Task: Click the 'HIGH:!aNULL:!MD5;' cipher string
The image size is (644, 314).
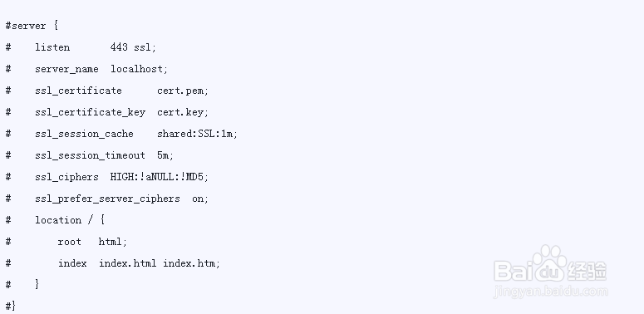Action: pyautogui.click(x=160, y=177)
